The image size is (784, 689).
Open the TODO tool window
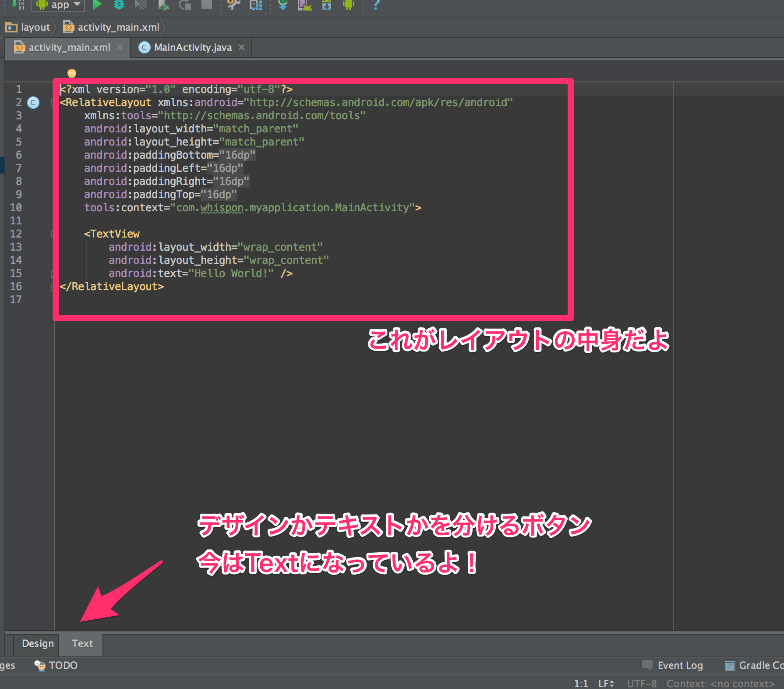pos(56,665)
